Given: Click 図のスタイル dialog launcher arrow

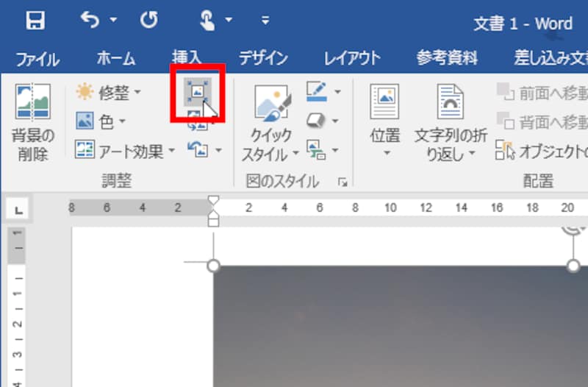Looking at the screenshot, I should pyautogui.click(x=343, y=182).
